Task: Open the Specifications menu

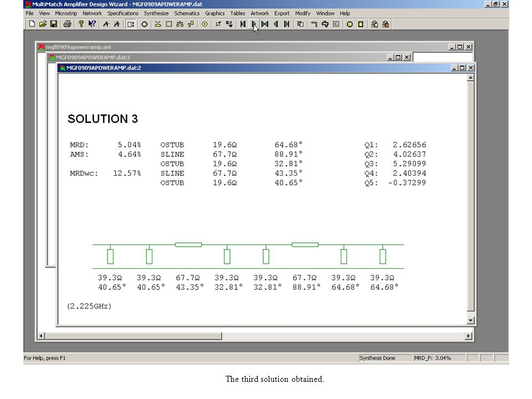Action: coord(123,13)
